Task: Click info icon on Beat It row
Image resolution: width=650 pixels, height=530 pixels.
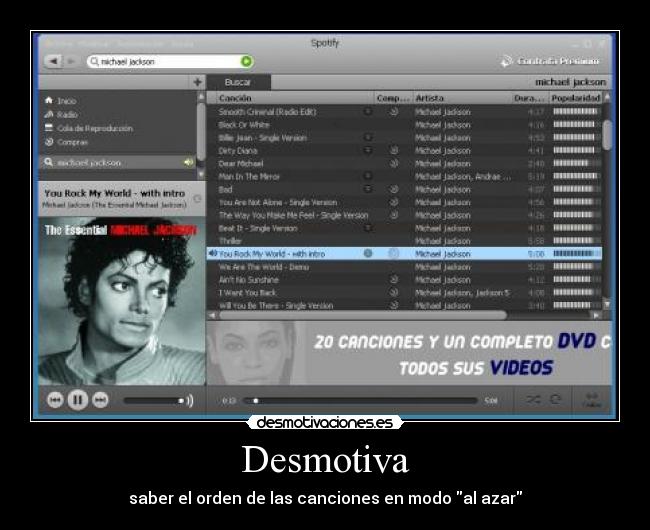Action: click(x=368, y=228)
